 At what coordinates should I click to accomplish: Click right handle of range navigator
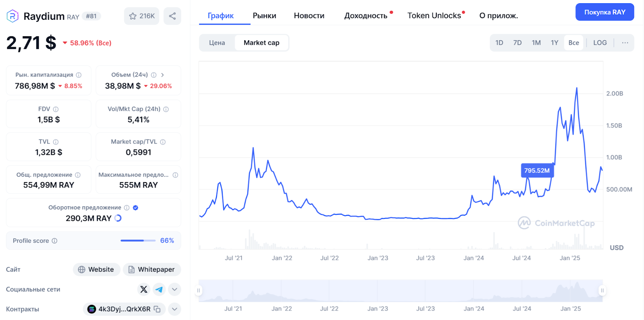click(602, 291)
